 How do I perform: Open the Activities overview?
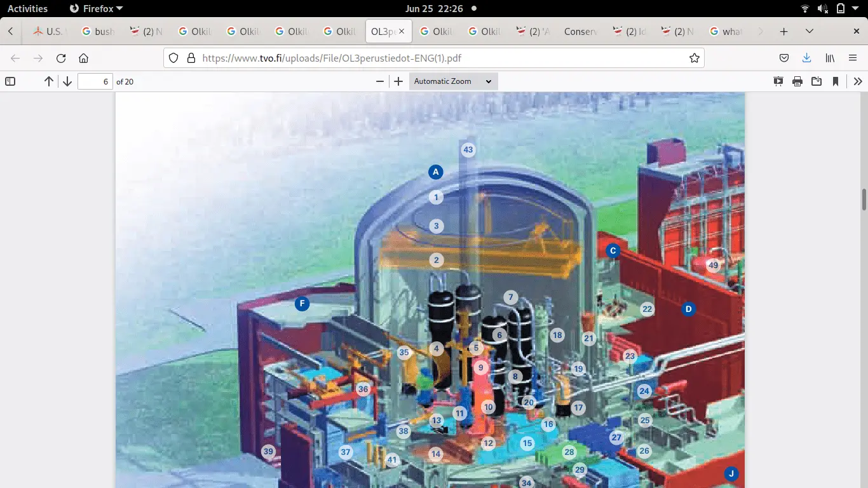(x=27, y=8)
